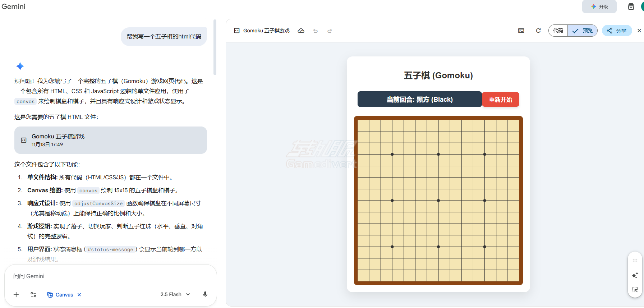The width and height of the screenshot is (644, 308).
Task: Click the Gomoku 五子棋游戏 canvas title
Action: point(266,31)
